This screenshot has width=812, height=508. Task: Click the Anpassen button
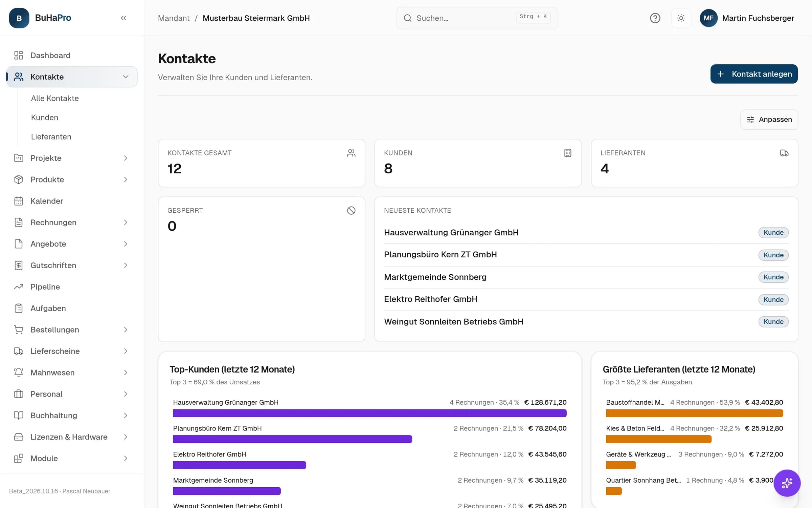(769, 120)
